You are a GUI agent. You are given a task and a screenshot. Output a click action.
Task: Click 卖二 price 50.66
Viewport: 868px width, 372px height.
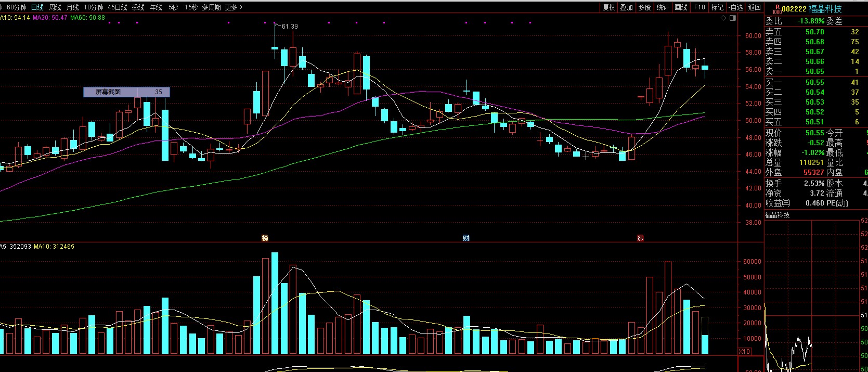814,61
